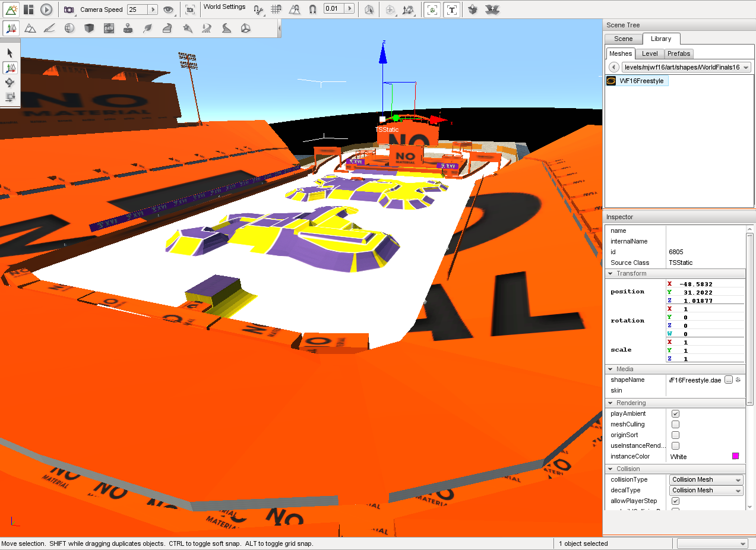Select the Sketch Tool cube icon

coord(89,28)
